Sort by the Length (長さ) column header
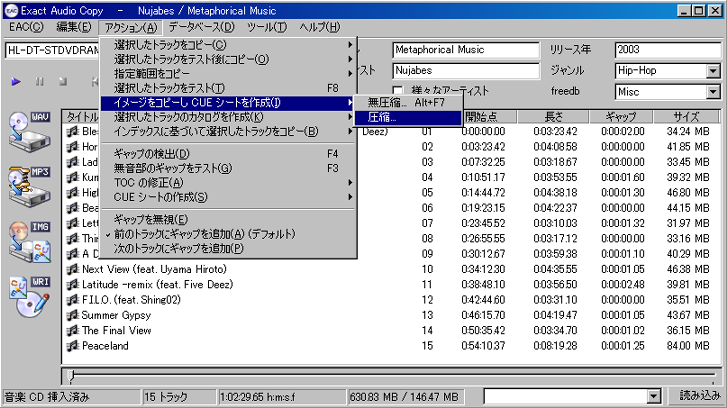The height and width of the screenshot is (408, 727). click(x=553, y=117)
